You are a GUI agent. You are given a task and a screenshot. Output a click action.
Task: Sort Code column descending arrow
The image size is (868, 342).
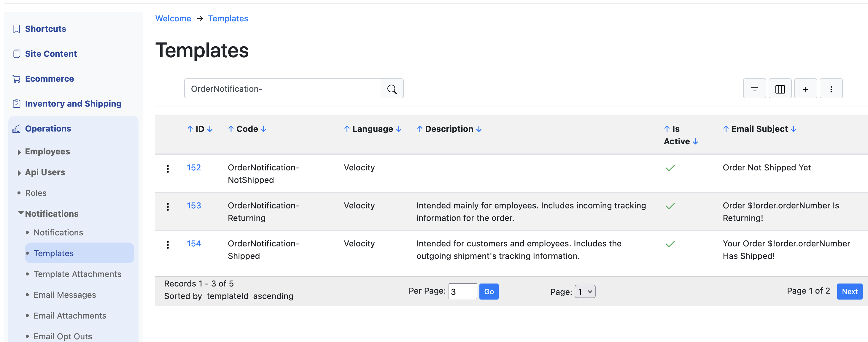(263, 129)
